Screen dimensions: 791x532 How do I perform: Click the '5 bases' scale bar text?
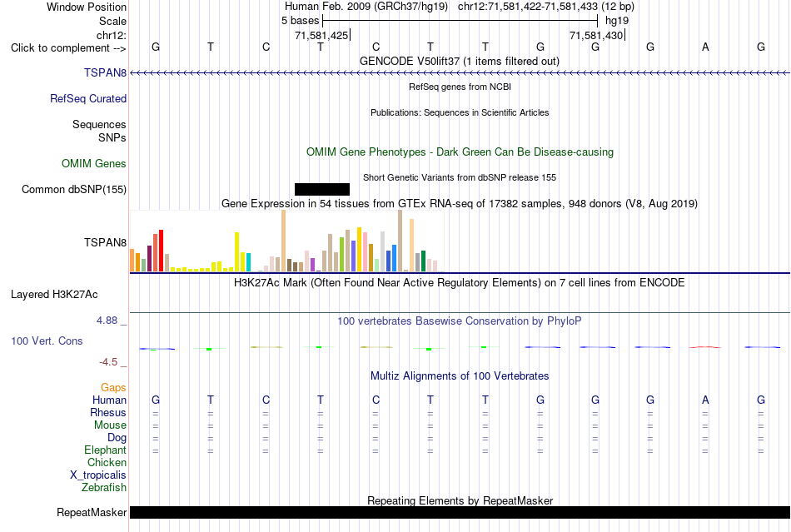click(x=300, y=21)
